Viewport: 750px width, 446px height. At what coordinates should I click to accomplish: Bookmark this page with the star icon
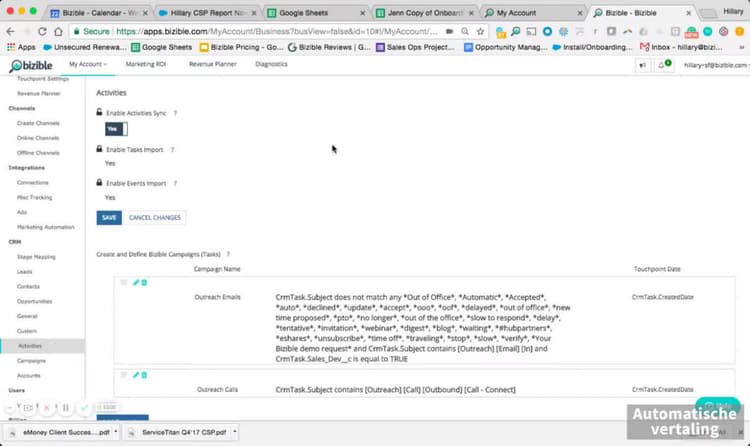[480, 32]
